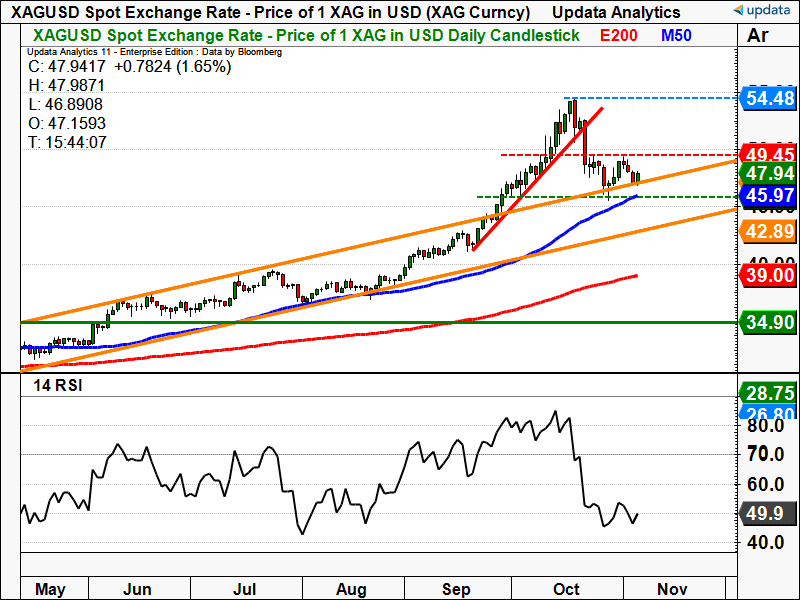Open the 'Ar' axis scale label
This screenshot has width=800, height=600.
click(x=758, y=36)
